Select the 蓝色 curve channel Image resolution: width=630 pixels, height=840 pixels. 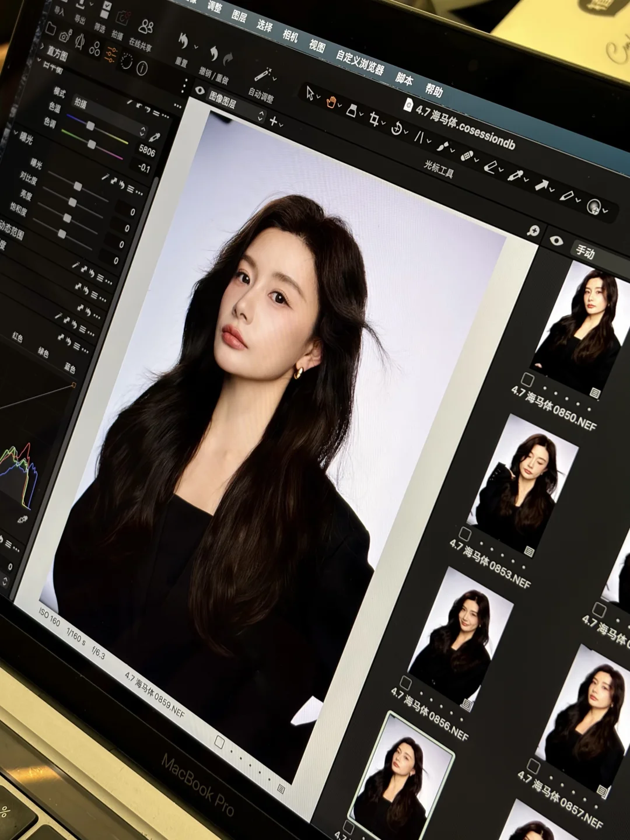click(69, 367)
